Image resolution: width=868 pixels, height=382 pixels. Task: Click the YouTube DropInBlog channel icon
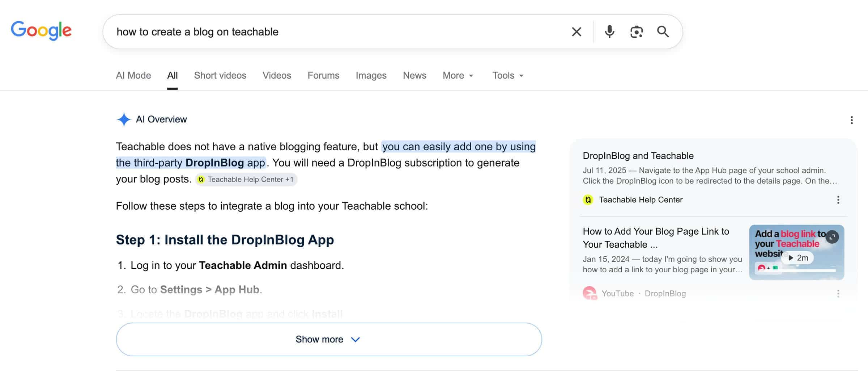tap(590, 293)
